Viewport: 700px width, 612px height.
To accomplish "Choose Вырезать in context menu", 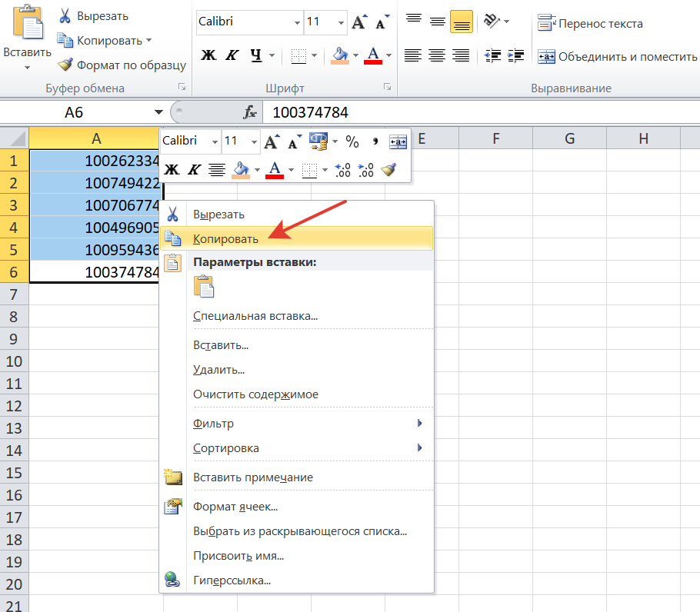I will [297, 214].
